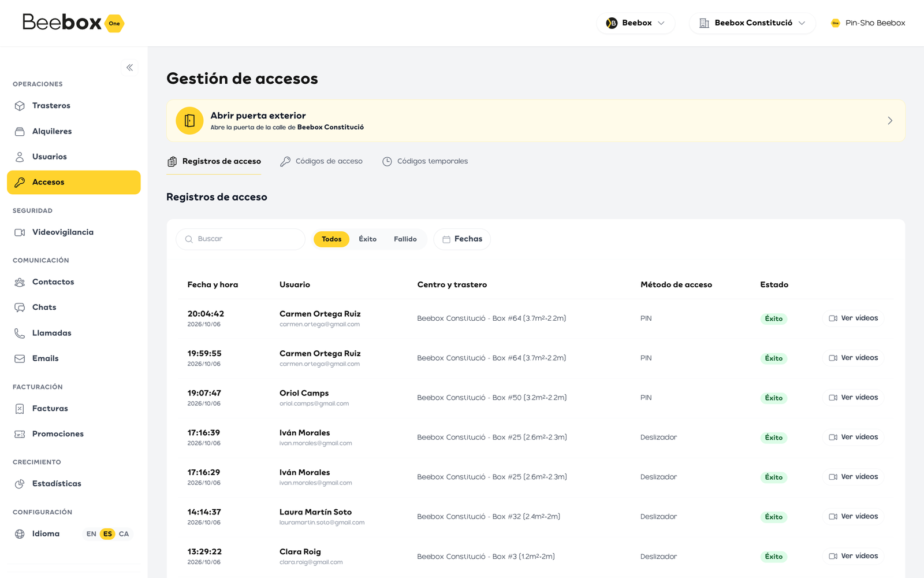View videos for Oriol Camps entry
Image resolution: width=924 pixels, height=578 pixels.
(x=854, y=398)
